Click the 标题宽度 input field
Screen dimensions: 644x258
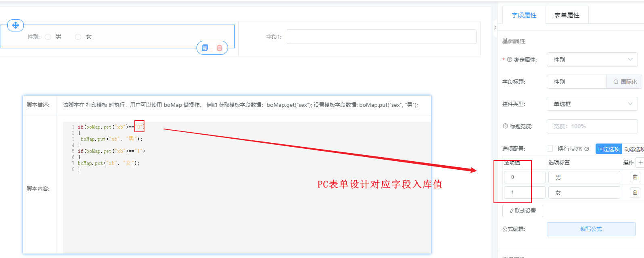coord(592,126)
